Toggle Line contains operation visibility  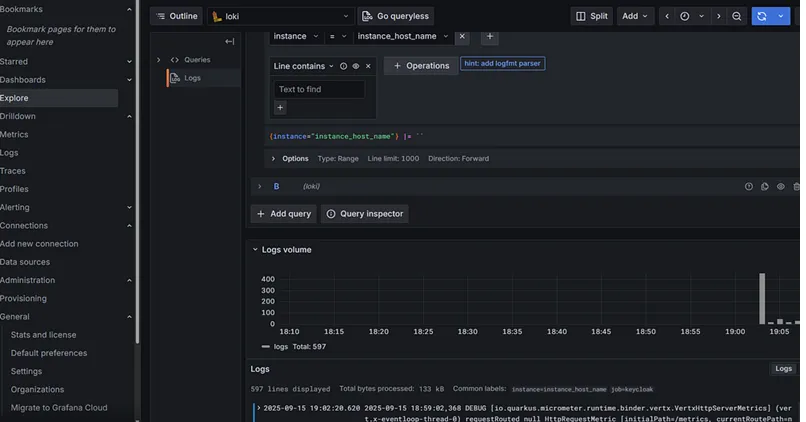click(356, 66)
